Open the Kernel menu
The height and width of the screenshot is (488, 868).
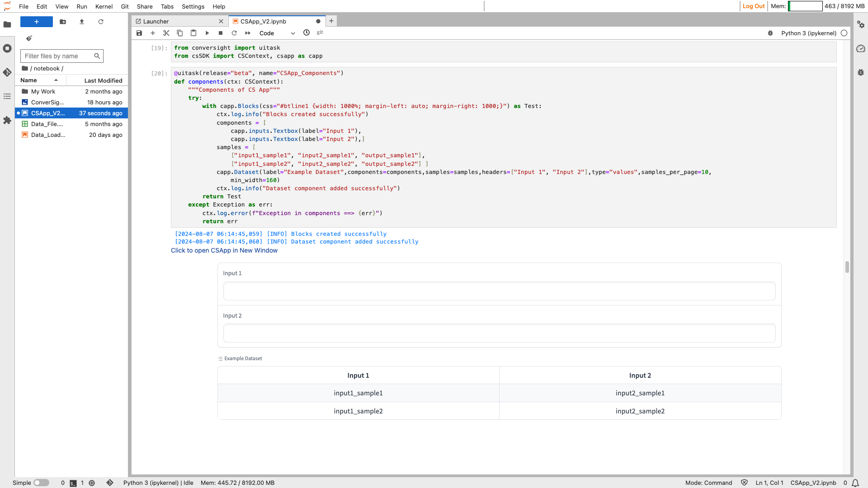[104, 6]
